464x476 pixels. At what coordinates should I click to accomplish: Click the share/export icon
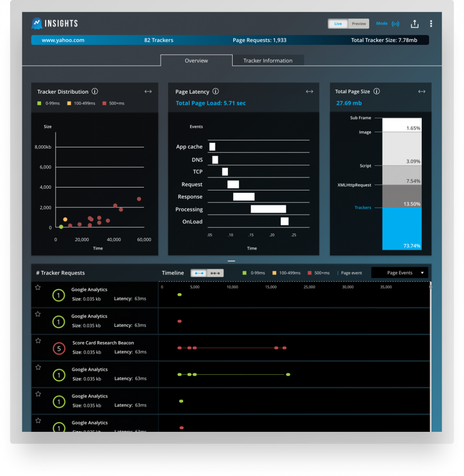(x=415, y=24)
